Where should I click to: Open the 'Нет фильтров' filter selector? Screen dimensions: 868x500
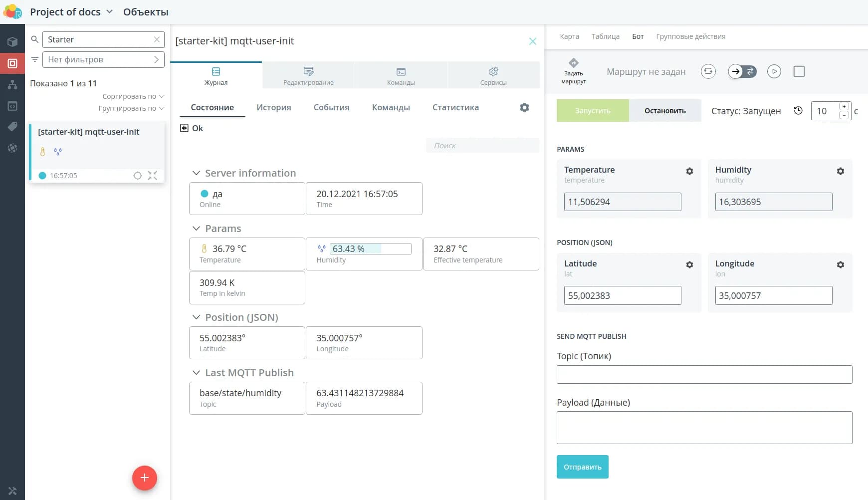point(103,59)
